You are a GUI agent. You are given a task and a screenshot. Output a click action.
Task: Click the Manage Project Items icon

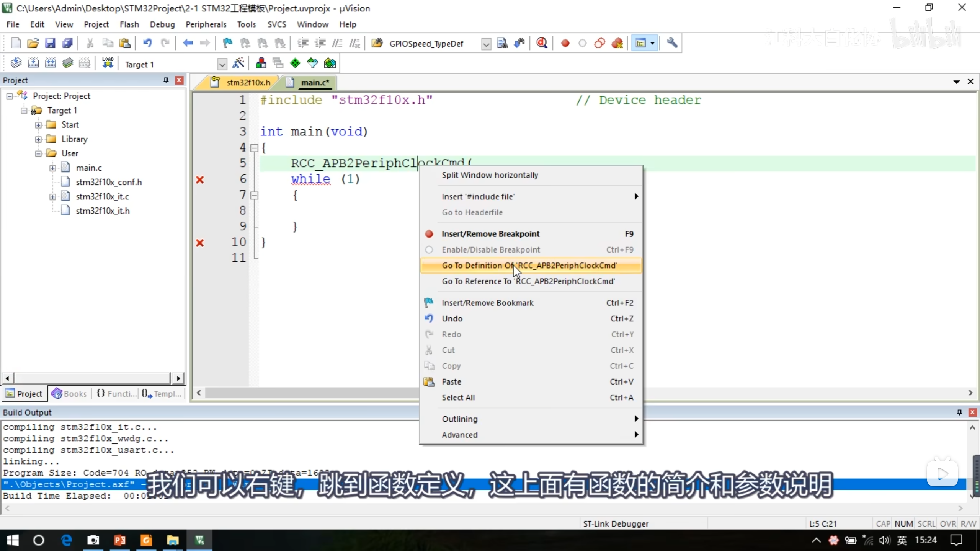[x=261, y=64]
